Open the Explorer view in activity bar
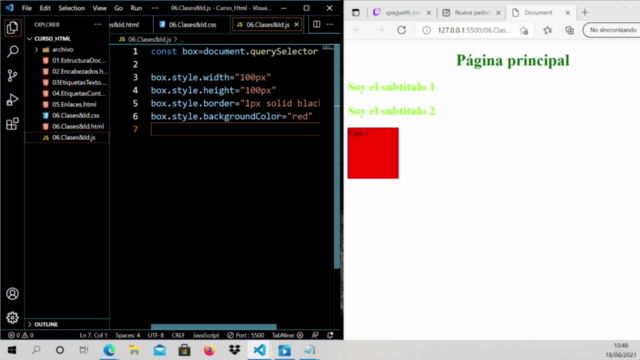 [12, 28]
